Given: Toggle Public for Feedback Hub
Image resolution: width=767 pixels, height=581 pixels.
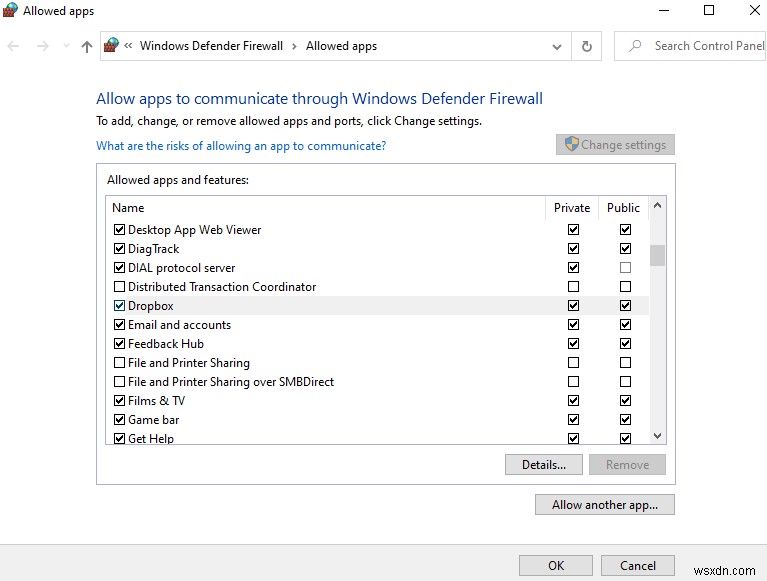Looking at the screenshot, I should point(625,344).
